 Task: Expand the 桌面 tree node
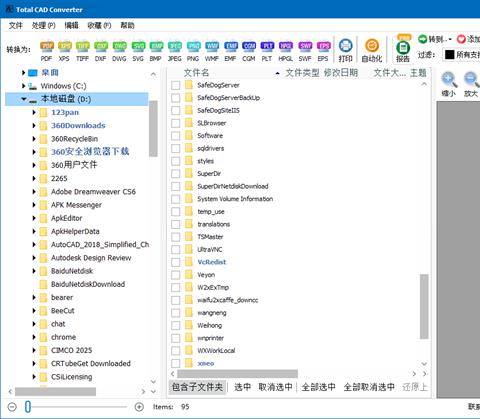click(x=23, y=72)
